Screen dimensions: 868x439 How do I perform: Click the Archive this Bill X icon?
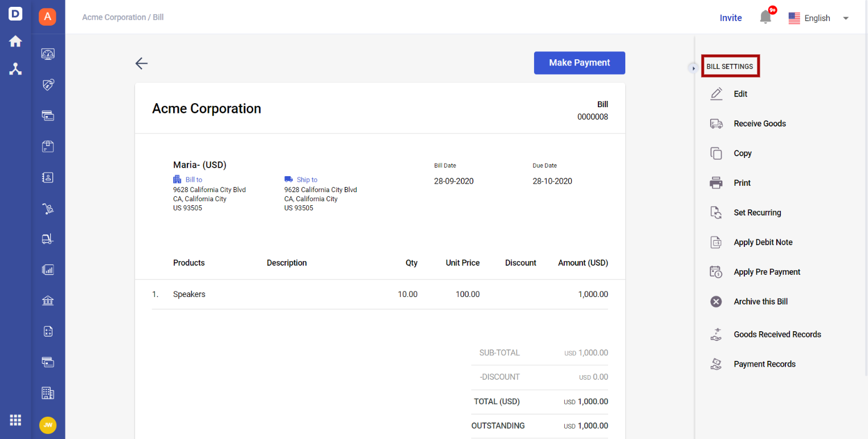click(x=716, y=302)
